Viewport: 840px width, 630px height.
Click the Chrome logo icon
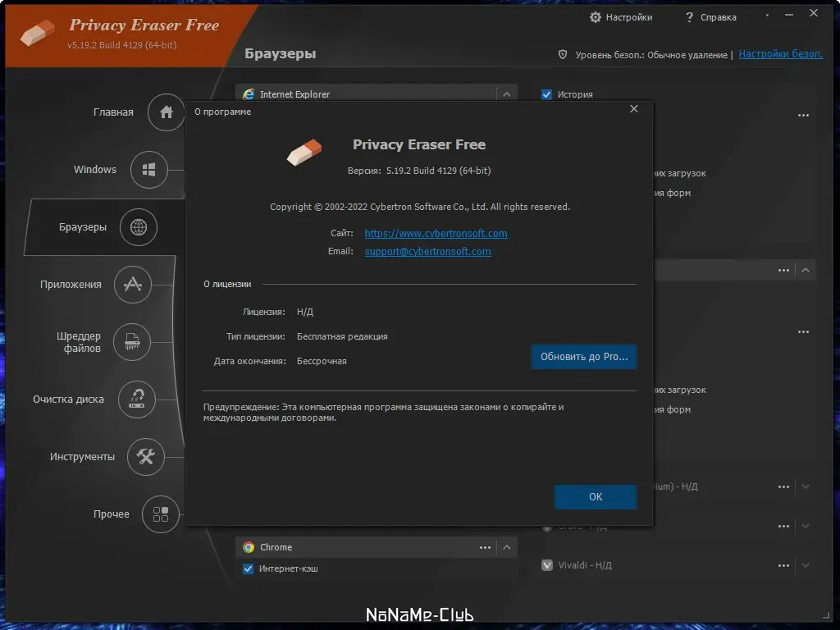pyautogui.click(x=248, y=547)
